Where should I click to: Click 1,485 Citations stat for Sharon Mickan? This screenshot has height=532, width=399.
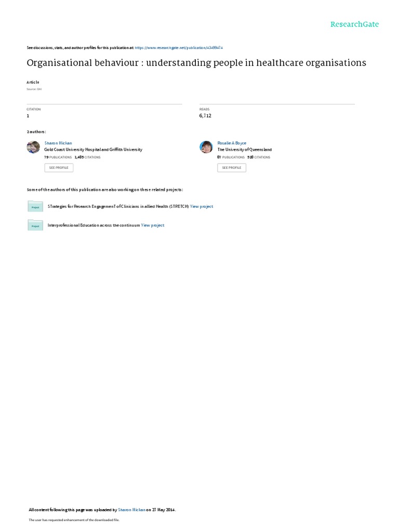[87, 157]
